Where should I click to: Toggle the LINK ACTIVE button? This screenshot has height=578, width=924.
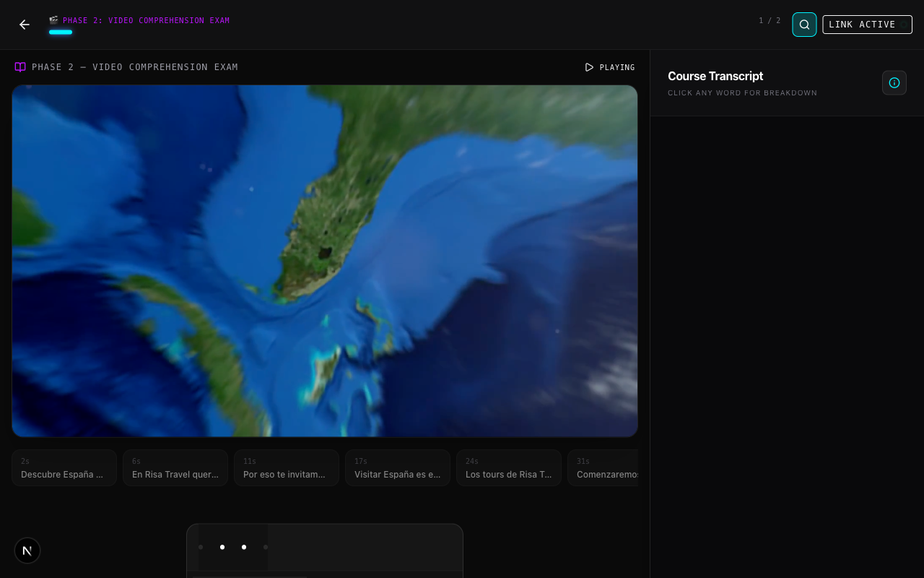pos(866,25)
